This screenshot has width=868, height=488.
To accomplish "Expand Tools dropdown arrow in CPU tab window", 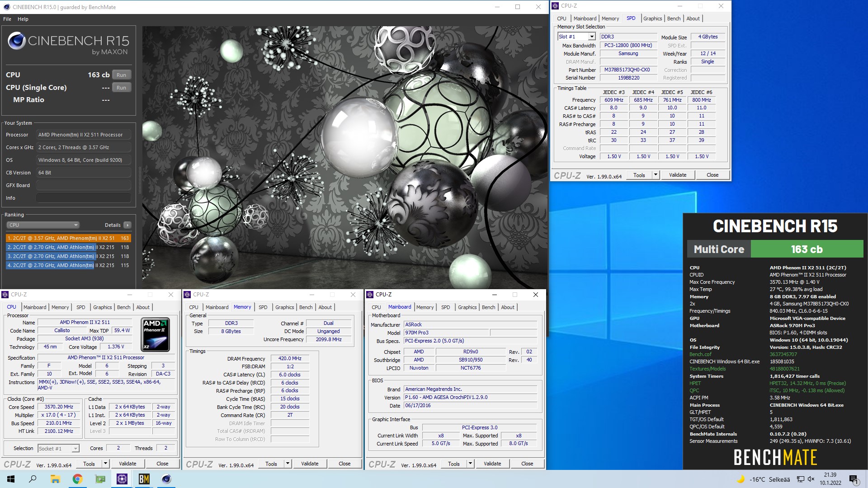I will tap(105, 464).
